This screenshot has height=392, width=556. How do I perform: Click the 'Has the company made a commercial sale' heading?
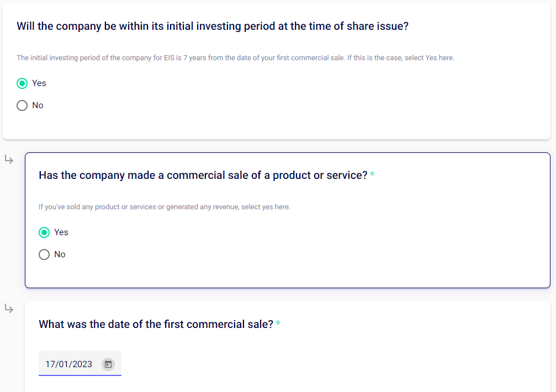click(203, 176)
